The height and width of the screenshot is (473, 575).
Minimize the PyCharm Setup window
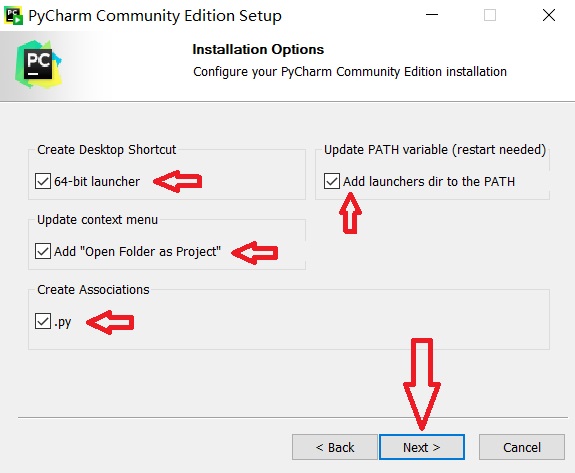coord(432,15)
